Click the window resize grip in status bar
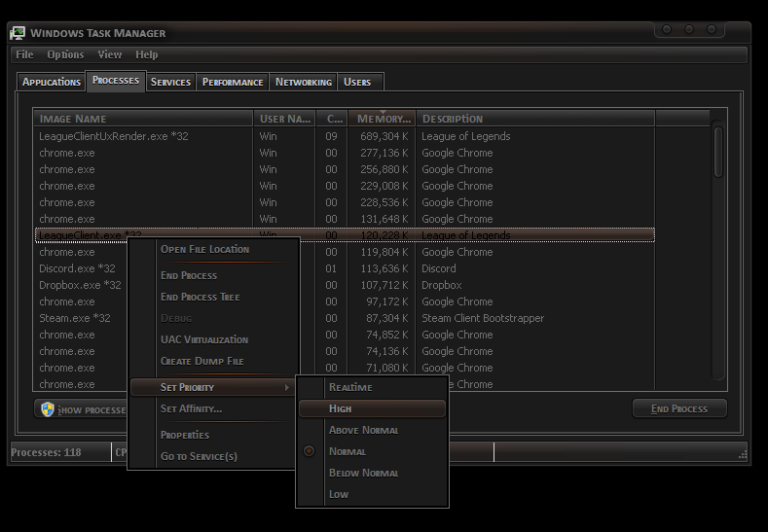This screenshot has height=532, width=768. (743, 455)
